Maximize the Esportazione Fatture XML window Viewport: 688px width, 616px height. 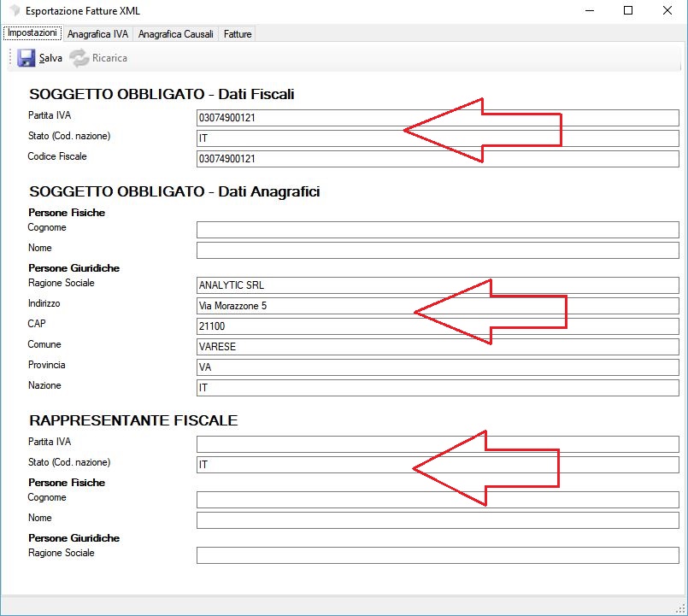(628, 11)
